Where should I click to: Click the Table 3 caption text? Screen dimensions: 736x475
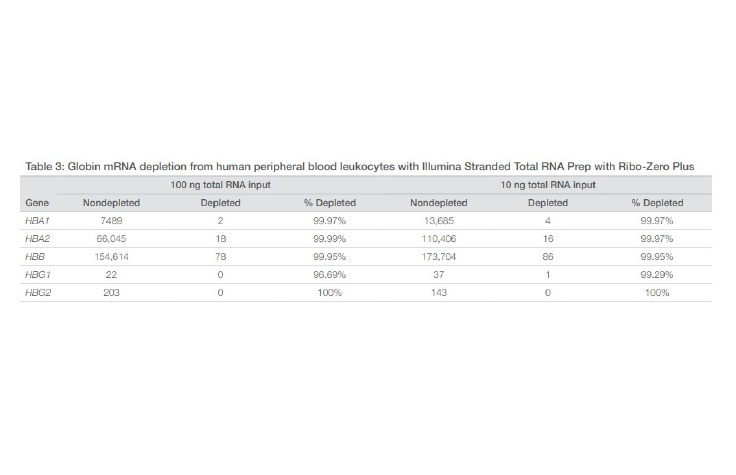(x=366, y=165)
